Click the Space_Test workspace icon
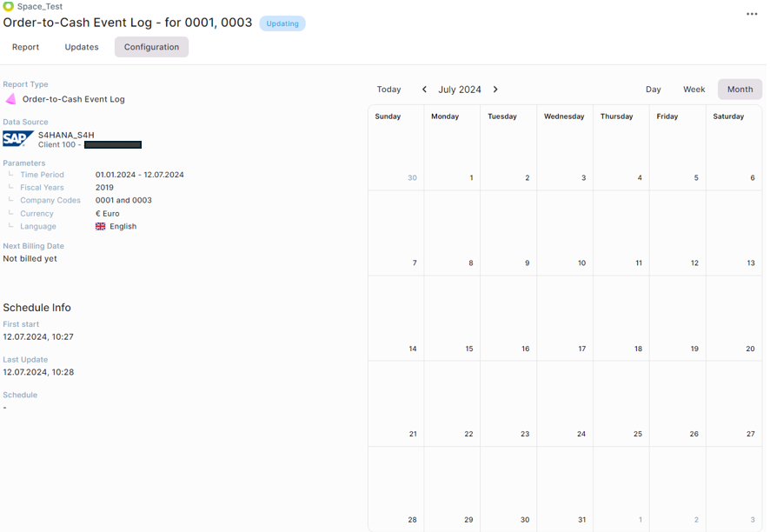Viewport: 770px width, 532px height. point(10,6)
